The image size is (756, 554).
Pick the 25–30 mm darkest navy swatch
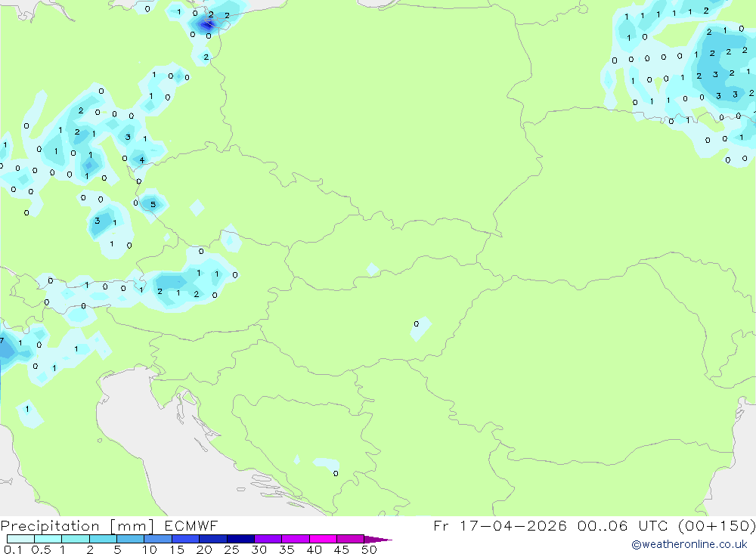(x=240, y=539)
